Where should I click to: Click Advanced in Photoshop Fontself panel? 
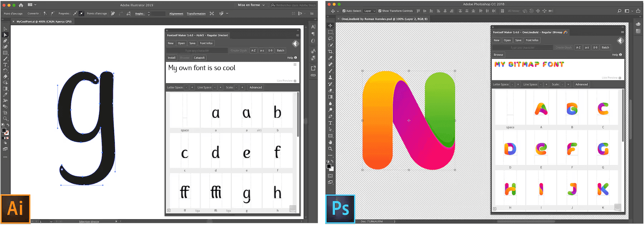click(581, 84)
